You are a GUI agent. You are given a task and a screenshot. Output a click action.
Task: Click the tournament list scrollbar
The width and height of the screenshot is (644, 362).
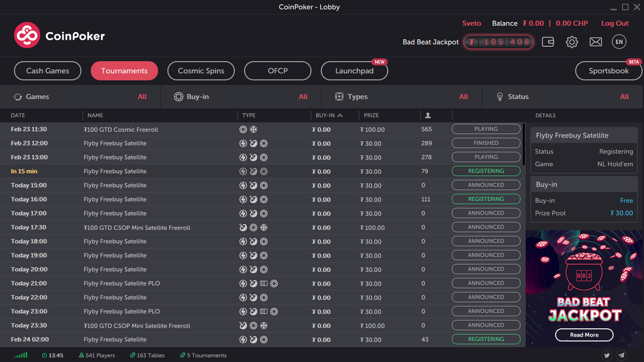(523, 145)
